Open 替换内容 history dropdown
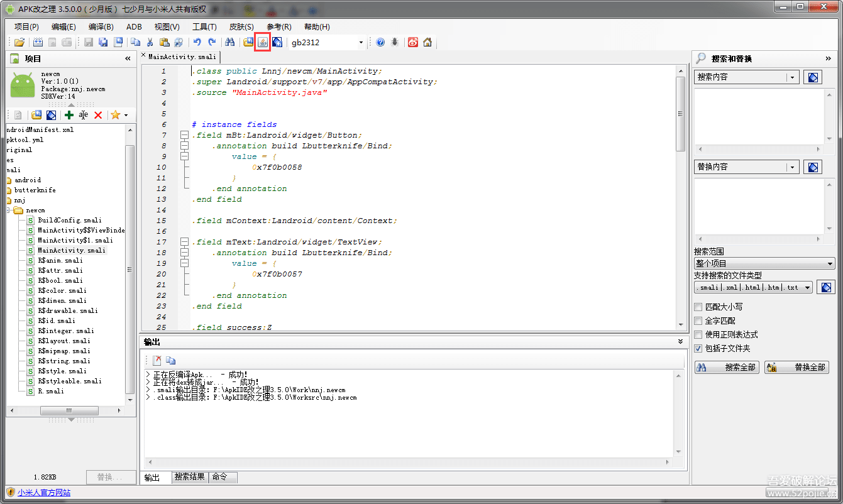This screenshot has width=843, height=504. [x=793, y=167]
